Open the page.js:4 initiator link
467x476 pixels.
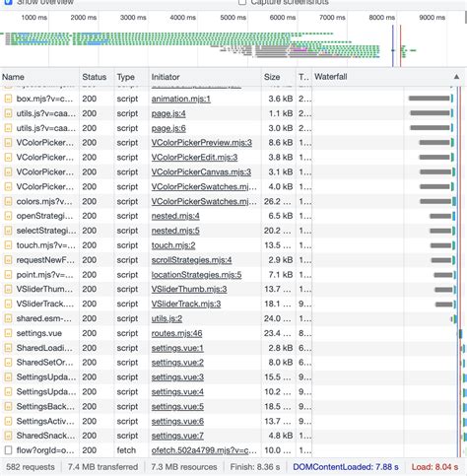point(168,113)
